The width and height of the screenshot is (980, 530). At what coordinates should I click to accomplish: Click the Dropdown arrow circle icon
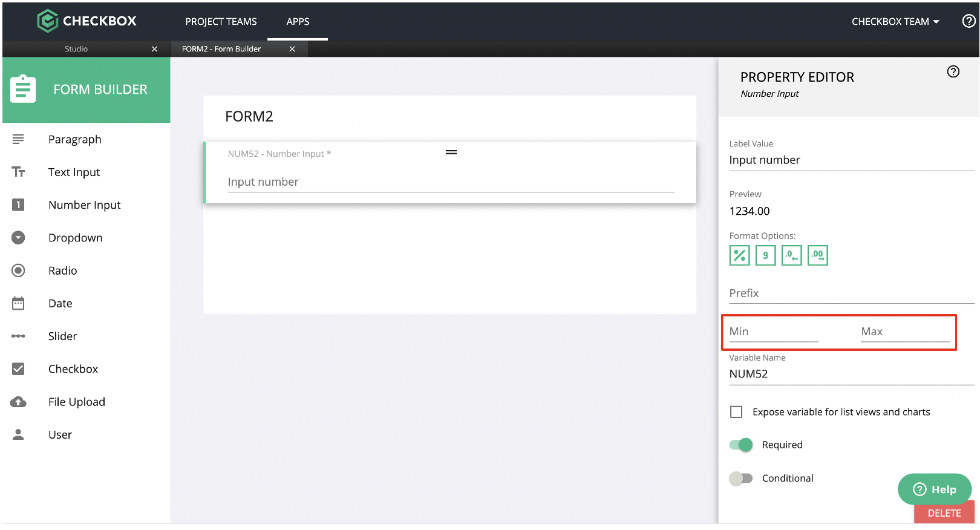point(18,238)
